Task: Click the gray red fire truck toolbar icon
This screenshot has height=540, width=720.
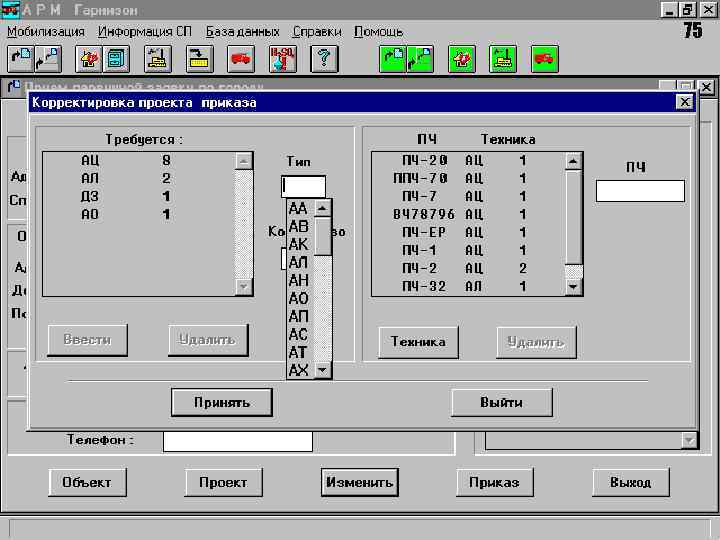Action: pyautogui.click(x=241, y=59)
